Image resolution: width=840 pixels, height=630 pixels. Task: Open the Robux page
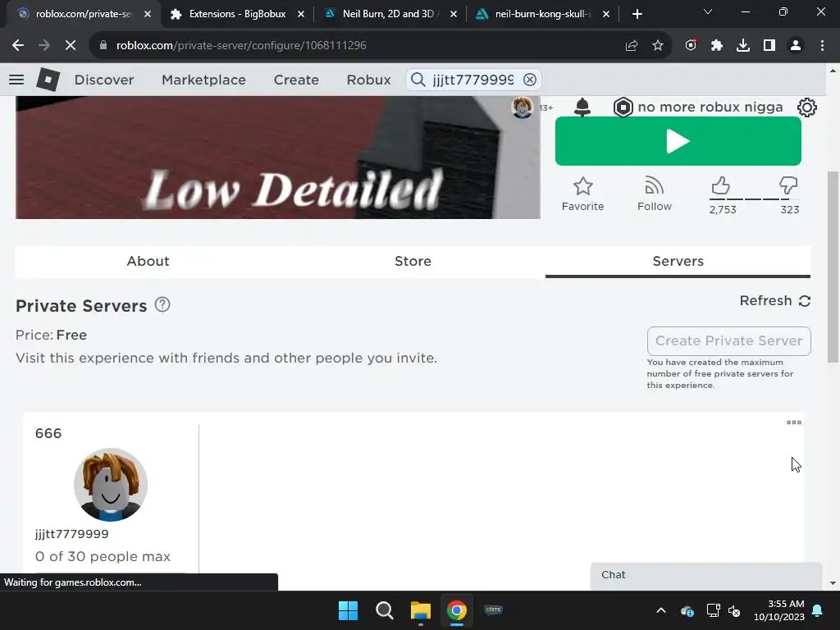point(368,80)
